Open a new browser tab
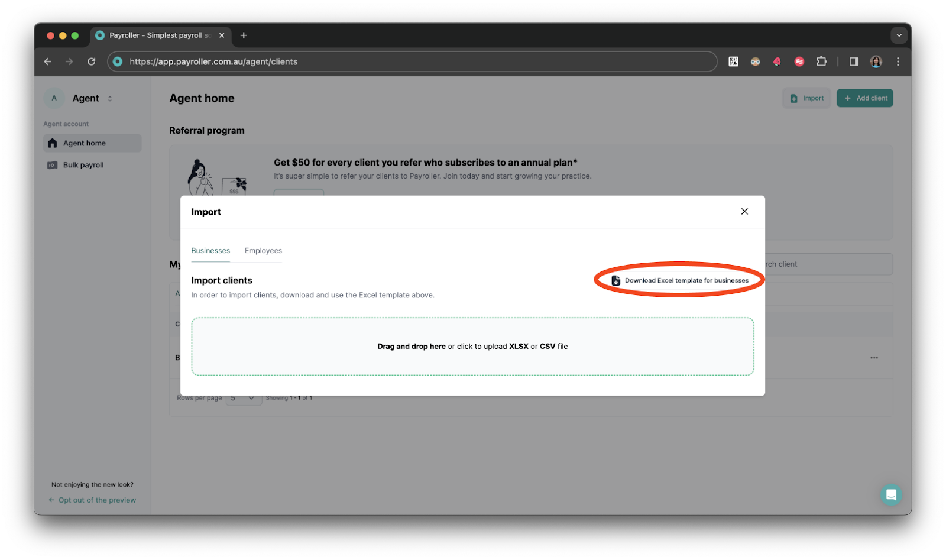This screenshot has height=560, width=946. [244, 35]
